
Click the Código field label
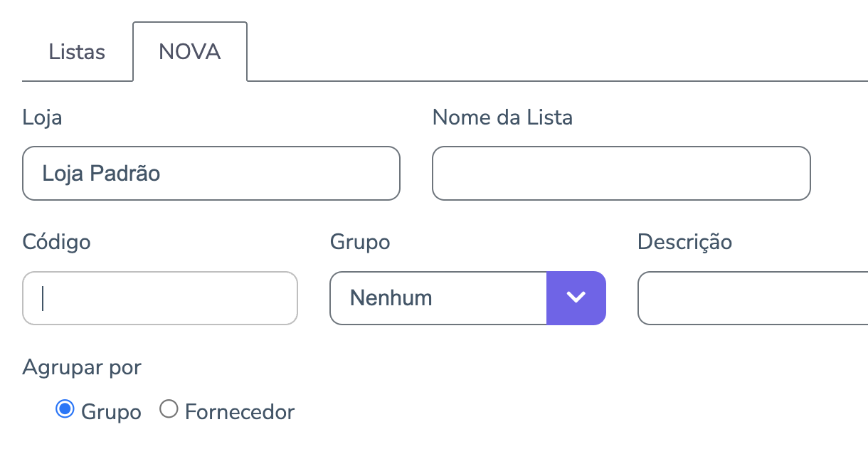coord(56,242)
